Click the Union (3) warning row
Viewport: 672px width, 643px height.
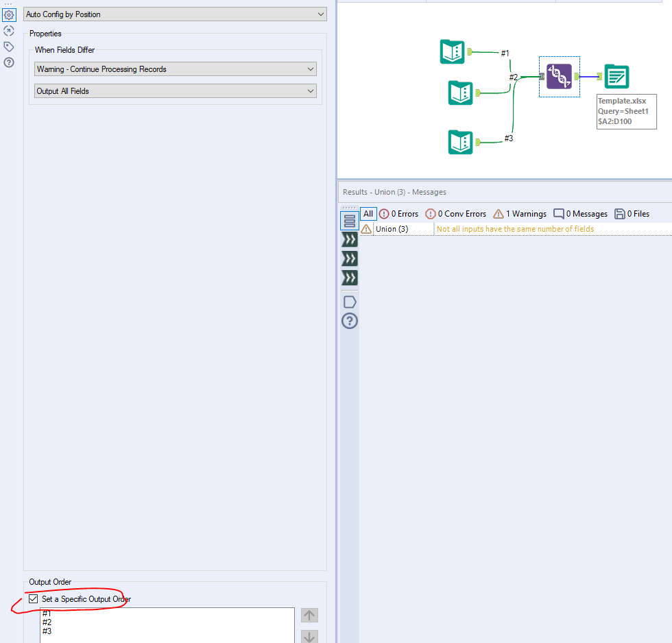(516, 229)
